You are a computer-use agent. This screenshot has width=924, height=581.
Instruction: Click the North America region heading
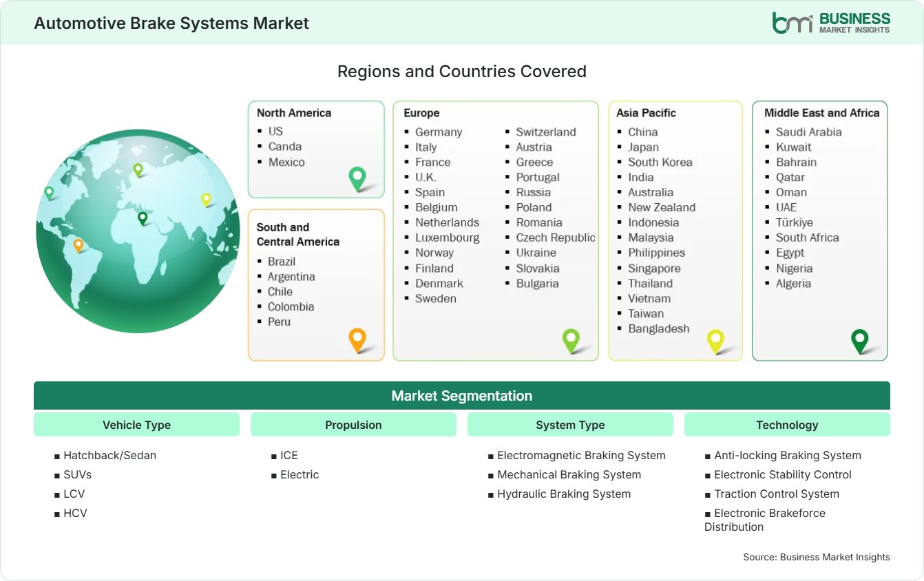pos(294,113)
